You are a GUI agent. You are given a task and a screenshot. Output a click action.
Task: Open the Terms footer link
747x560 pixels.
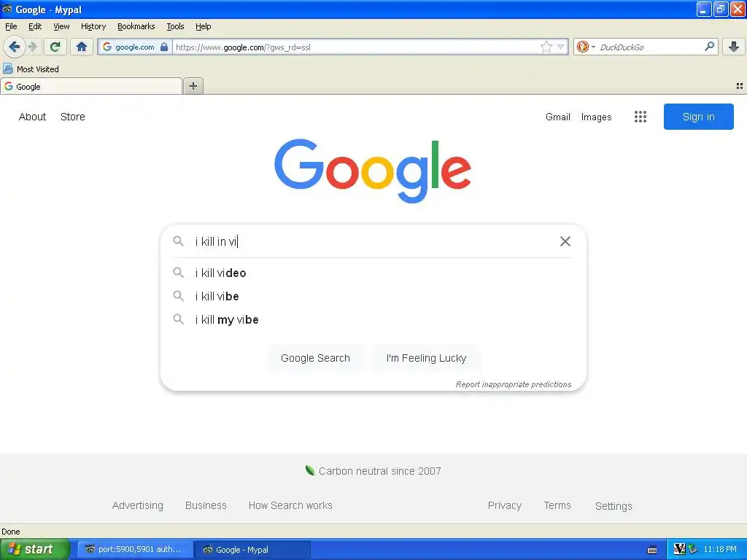click(x=557, y=505)
